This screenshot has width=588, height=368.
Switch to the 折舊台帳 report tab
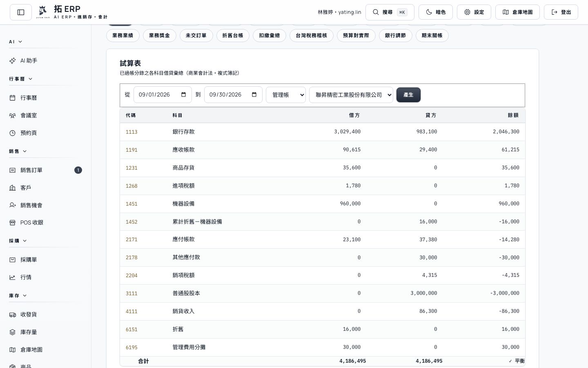[233, 36]
